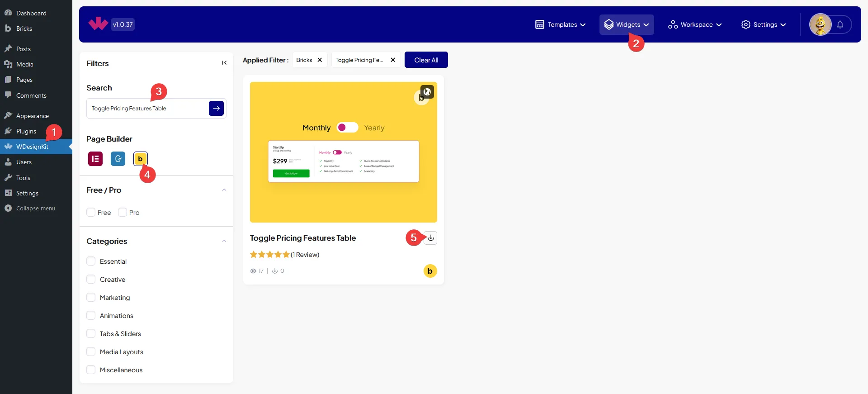Viewport: 868px width, 394px height.
Task: Select the Elementor page builder icon
Action: pyautogui.click(x=95, y=159)
